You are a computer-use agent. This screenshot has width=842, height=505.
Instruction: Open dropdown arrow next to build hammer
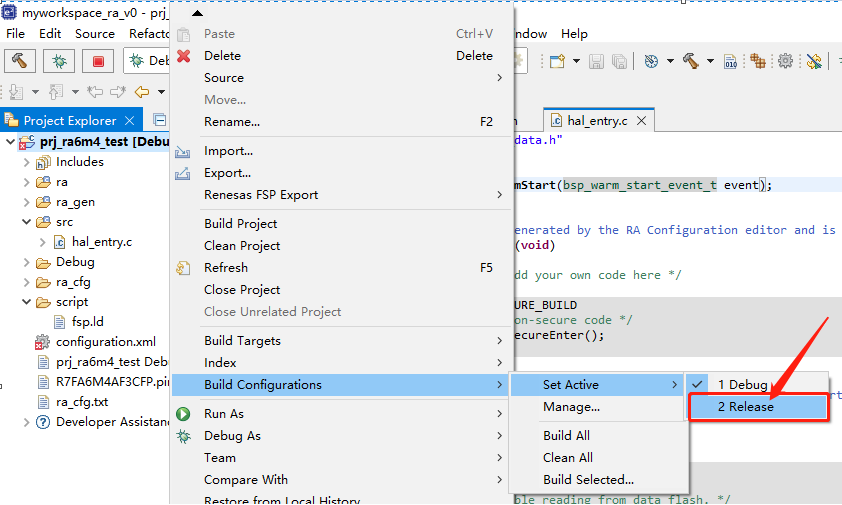point(709,61)
